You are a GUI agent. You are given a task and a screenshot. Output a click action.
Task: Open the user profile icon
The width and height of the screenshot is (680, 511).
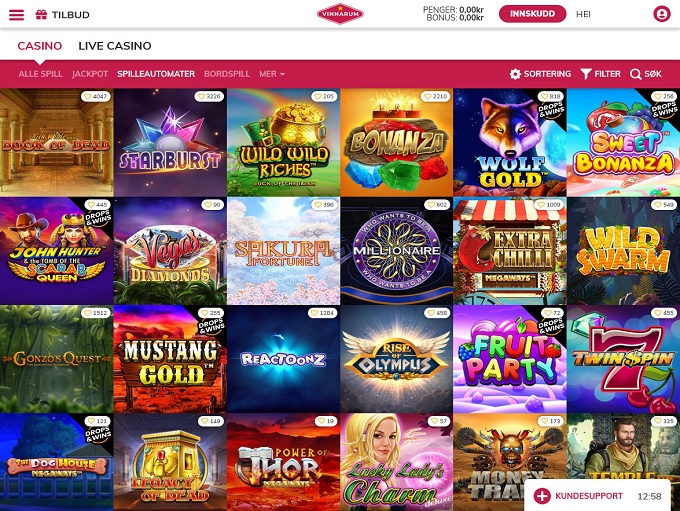662,14
